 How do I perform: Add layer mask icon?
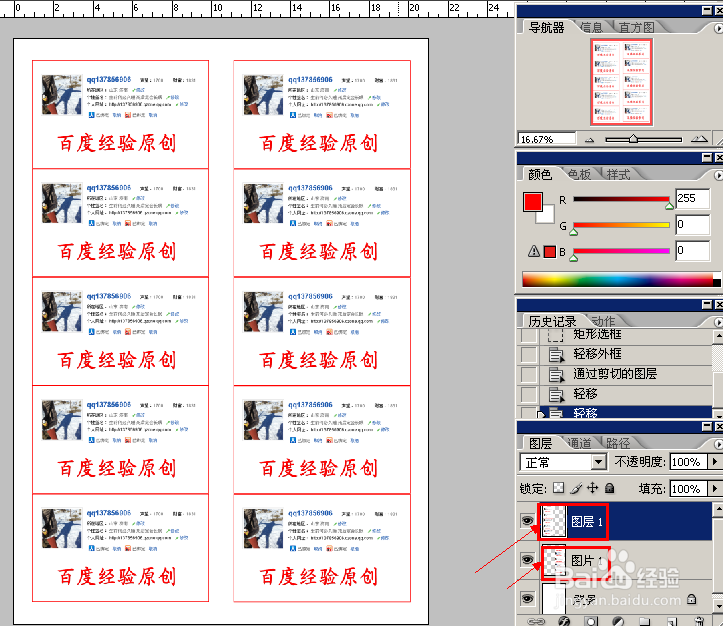591,621
